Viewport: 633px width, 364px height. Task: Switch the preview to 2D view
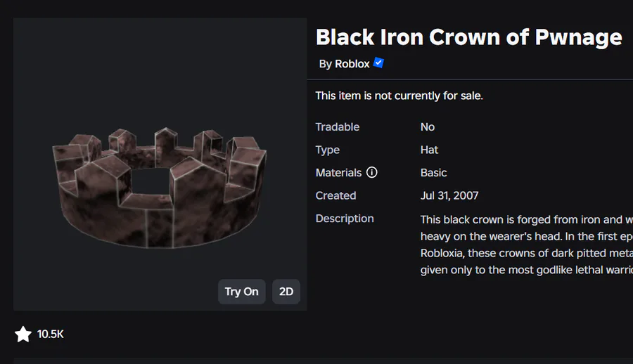286,291
